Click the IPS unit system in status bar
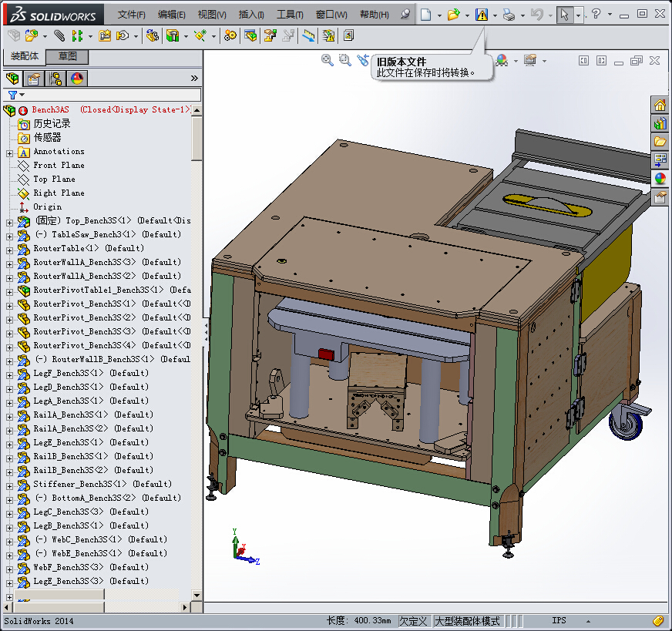 (559, 621)
